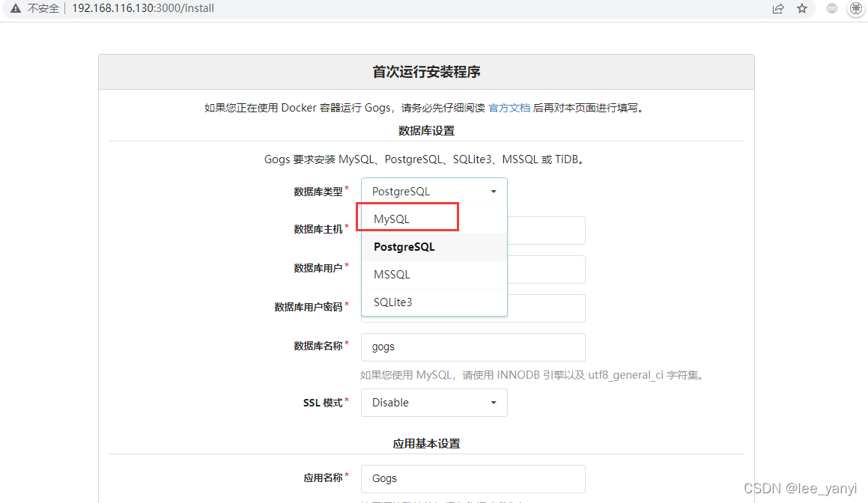
Task: Click the share page icon
Action: (x=778, y=8)
